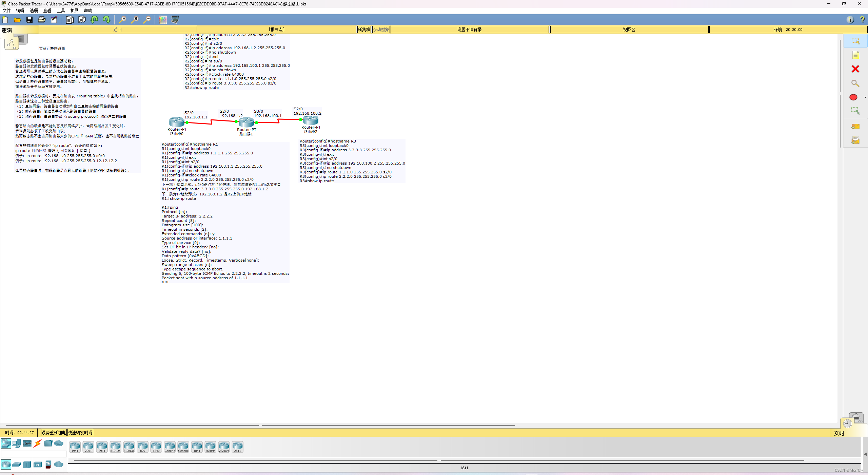868x475 pixels.
Task: Create a new network file
Action: click(x=5, y=20)
